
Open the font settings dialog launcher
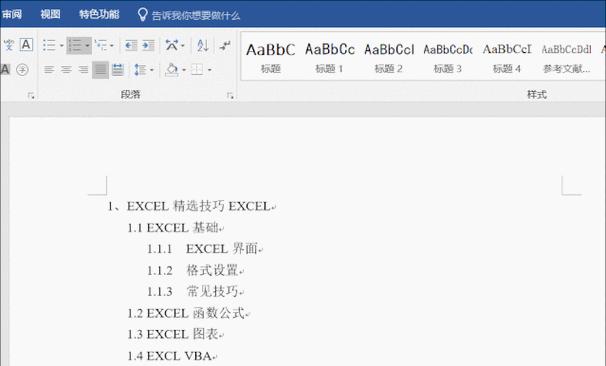click(x=31, y=95)
